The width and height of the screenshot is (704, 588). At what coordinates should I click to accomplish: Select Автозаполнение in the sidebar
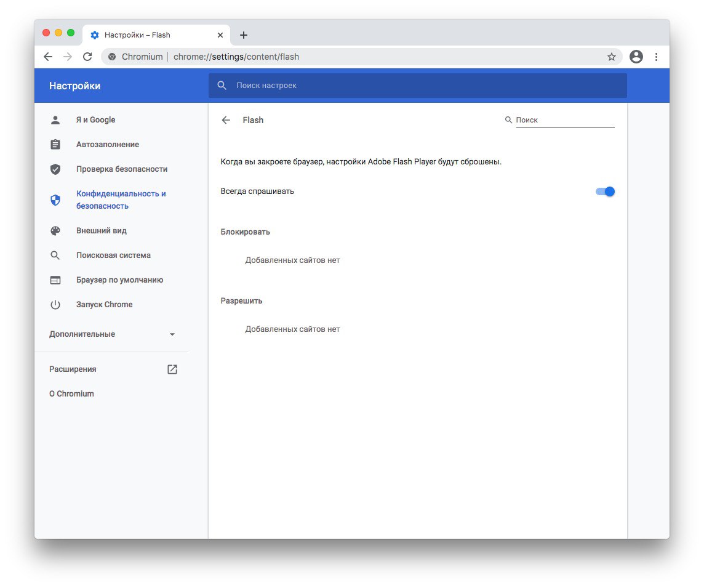coord(107,145)
